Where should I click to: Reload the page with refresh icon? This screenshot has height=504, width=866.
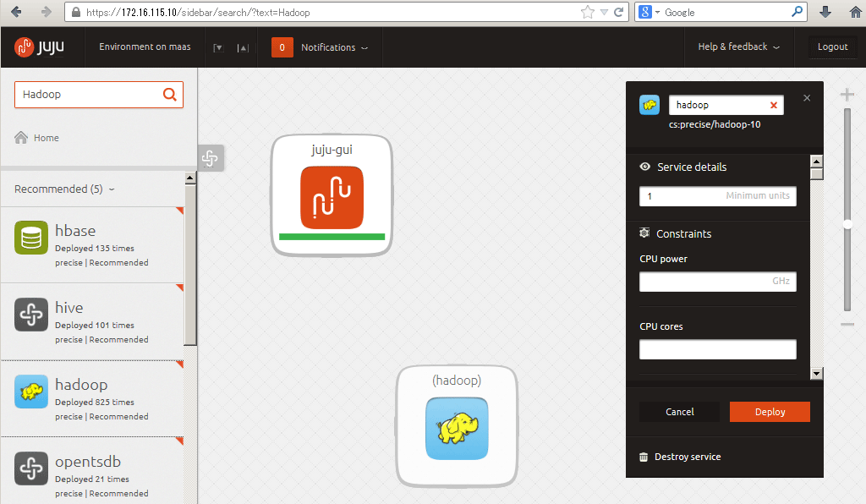coord(619,12)
